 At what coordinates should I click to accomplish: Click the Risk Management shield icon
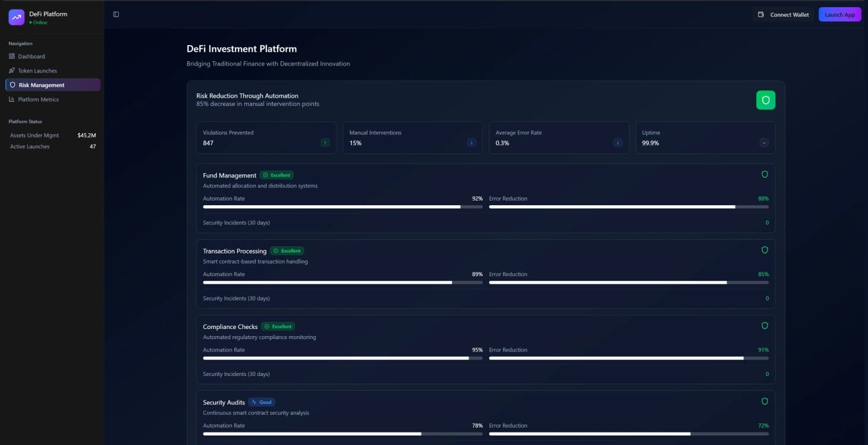(13, 84)
